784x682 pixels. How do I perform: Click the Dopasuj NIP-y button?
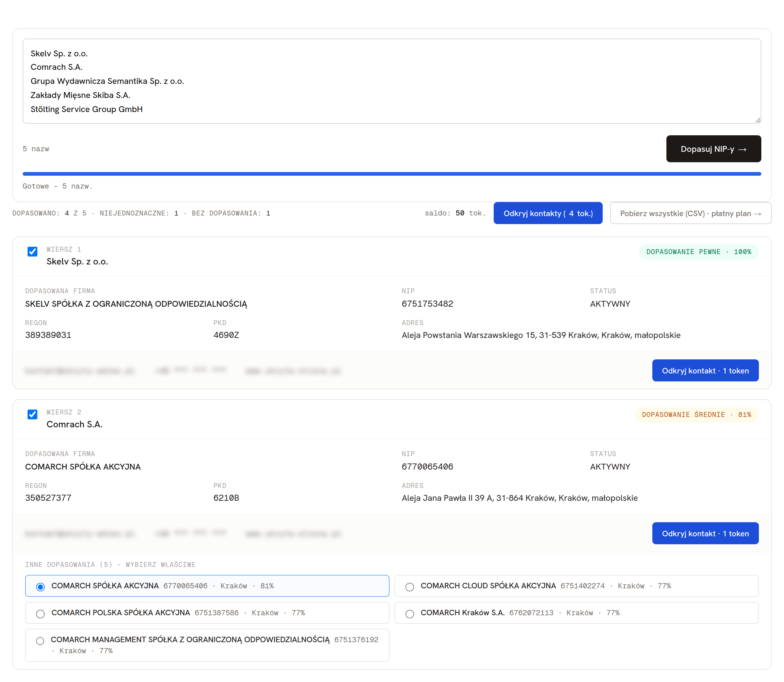[713, 149]
